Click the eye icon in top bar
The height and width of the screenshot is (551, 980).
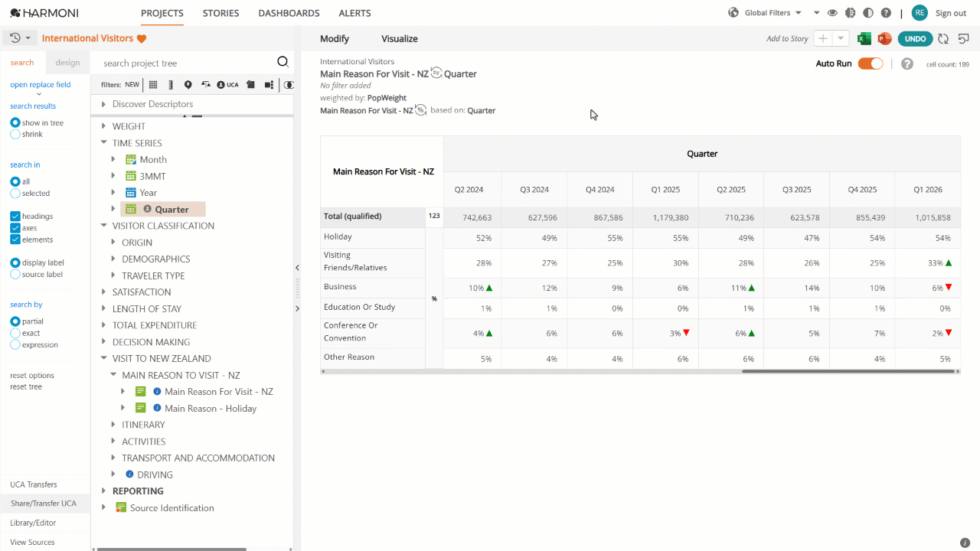click(x=832, y=13)
